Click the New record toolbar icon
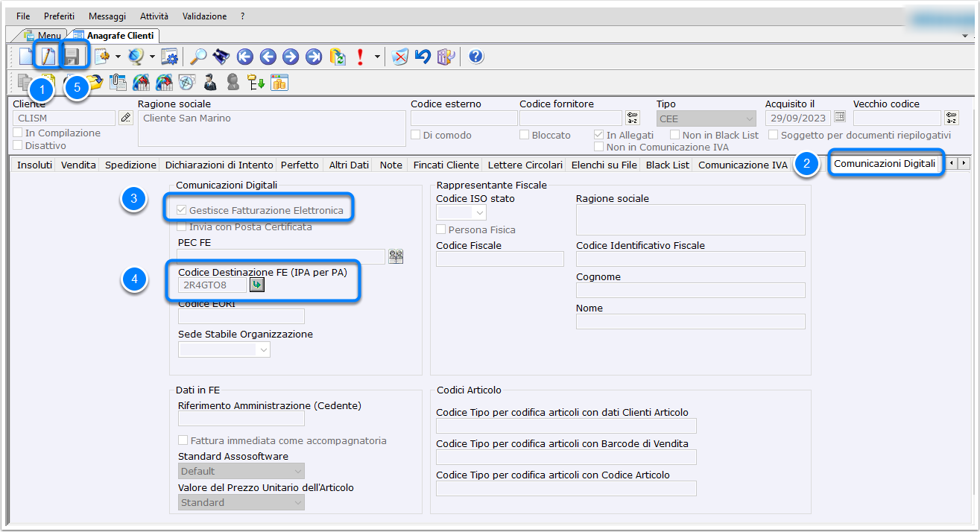The image size is (980, 532). tap(26, 57)
